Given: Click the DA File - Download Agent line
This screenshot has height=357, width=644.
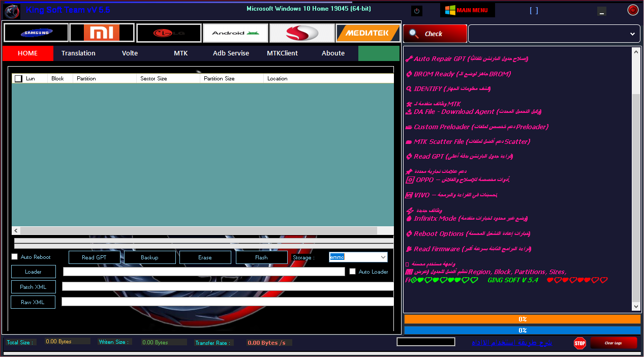Looking at the screenshot, I should click(474, 112).
